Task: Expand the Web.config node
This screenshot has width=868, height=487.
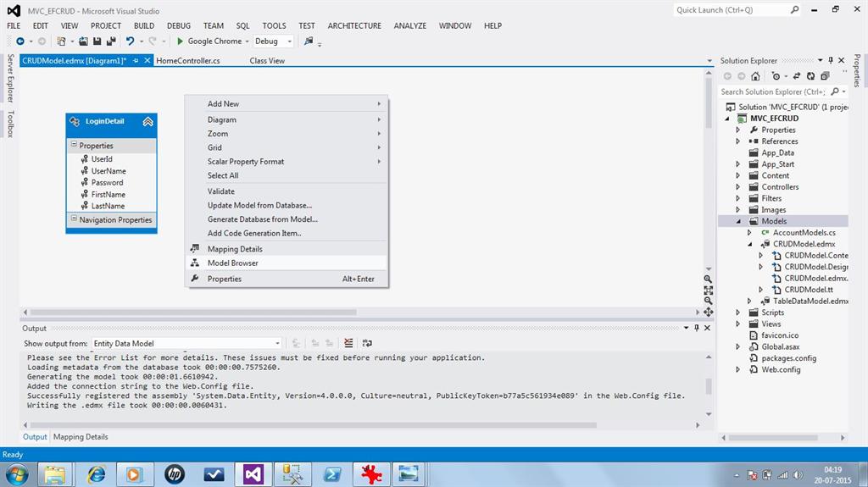Action: coord(738,369)
